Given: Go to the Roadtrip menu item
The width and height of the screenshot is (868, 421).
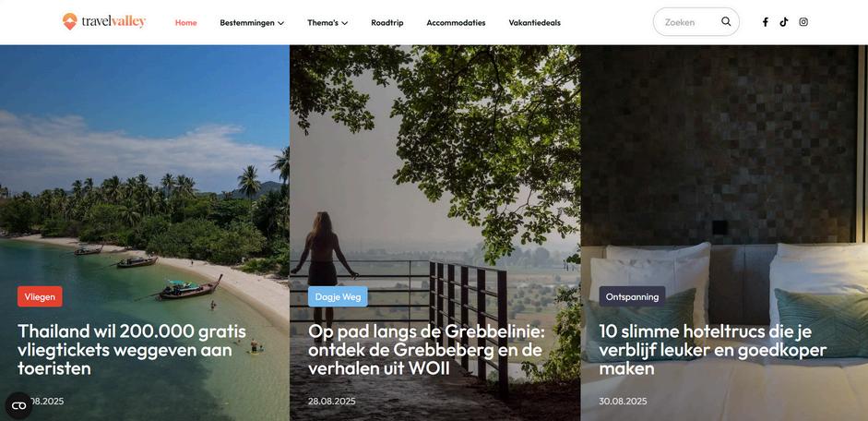Looking at the screenshot, I should coord(386,23).
